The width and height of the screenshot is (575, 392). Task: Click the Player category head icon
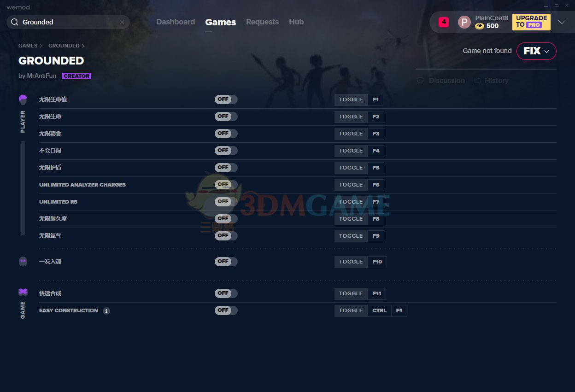pos(23,99)
